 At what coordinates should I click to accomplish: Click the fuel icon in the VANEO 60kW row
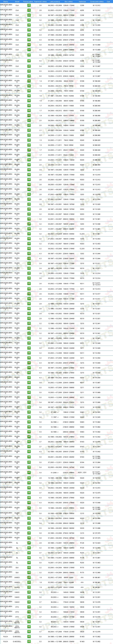pos(29,577)
